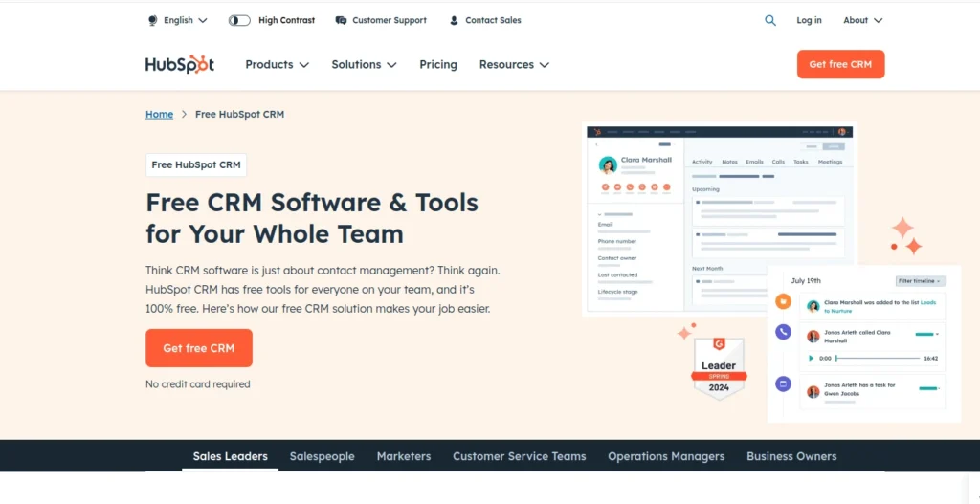Expand the About dropdown
The height and width of the screenshot is (504, 980).
(x=862, y=20)
